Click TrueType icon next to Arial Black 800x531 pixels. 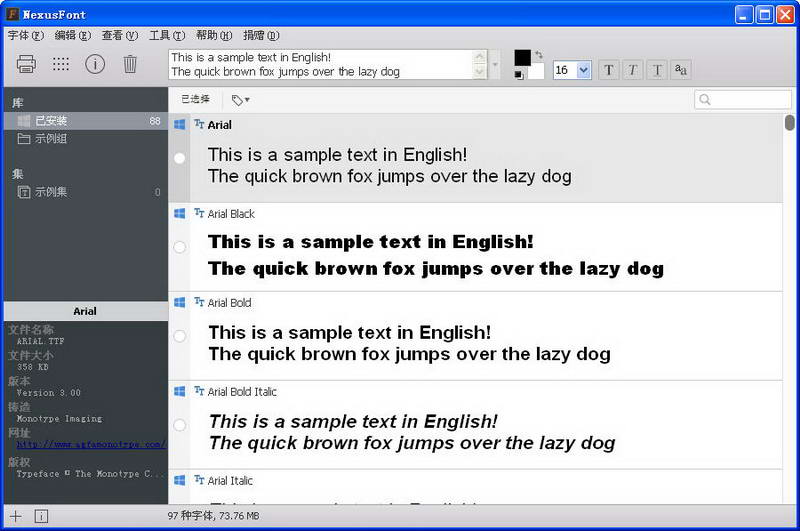pos(199,213)
